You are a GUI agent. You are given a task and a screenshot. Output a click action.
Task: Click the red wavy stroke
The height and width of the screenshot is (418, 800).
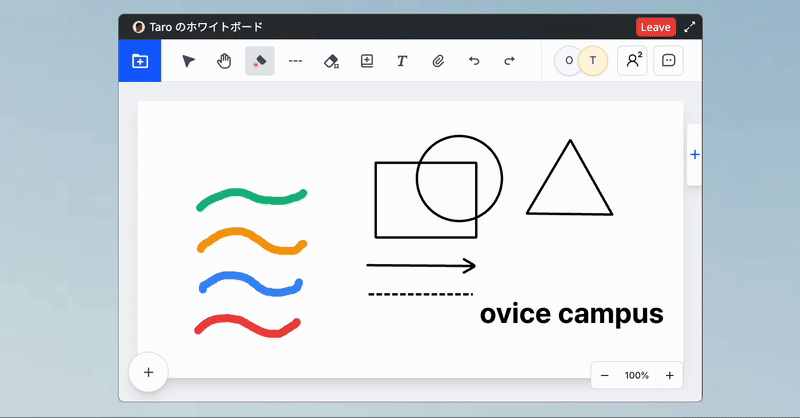click(247, 326)
